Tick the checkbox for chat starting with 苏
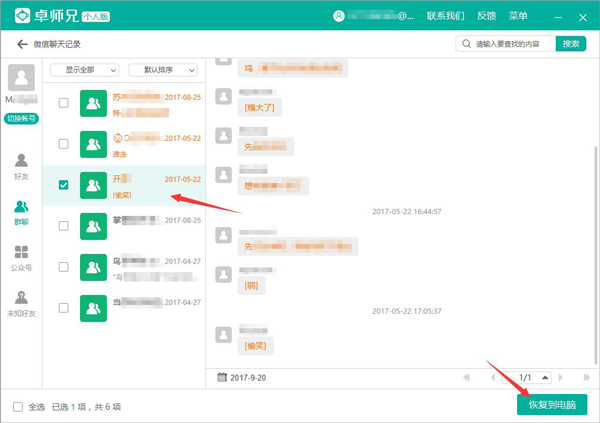The height and width of the screenshot is (423, 600). click(64, 103)
